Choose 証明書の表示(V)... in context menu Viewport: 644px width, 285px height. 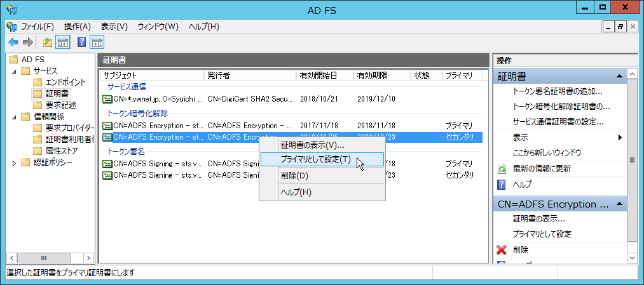[322, 145]
